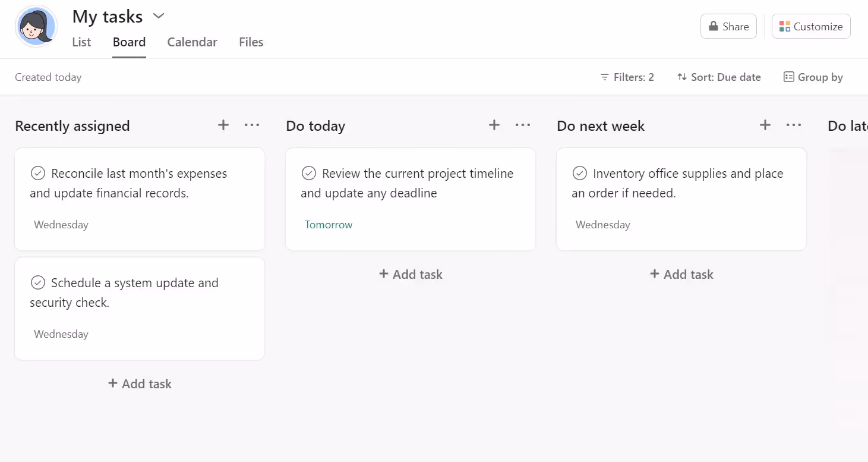Open the three-dot menu on Do next week
868x462 pixels.
tap(794, 125)
